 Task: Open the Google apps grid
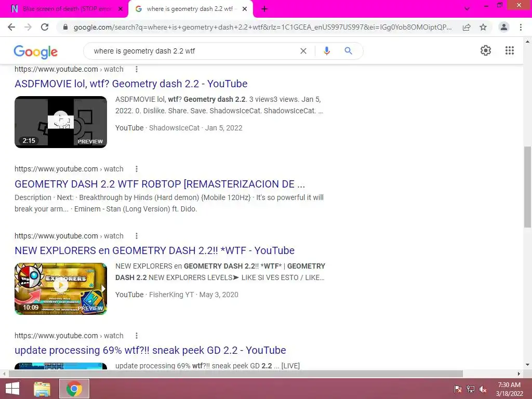pos(510,50)
